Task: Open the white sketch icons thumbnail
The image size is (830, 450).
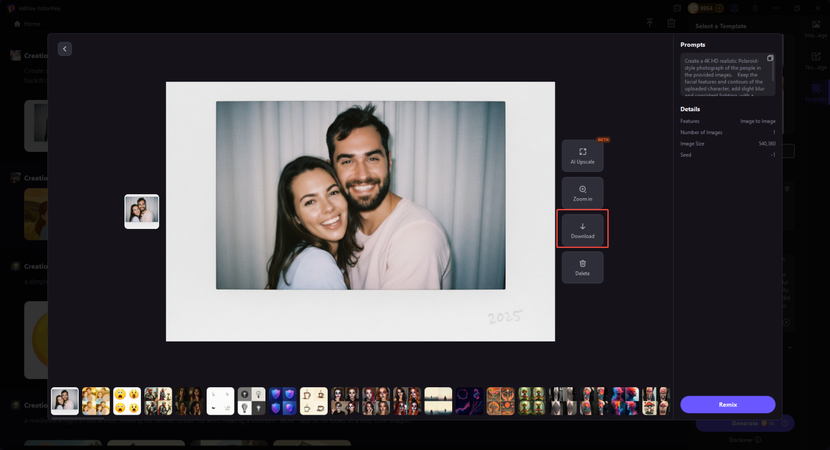Action: tap(220, 401)
